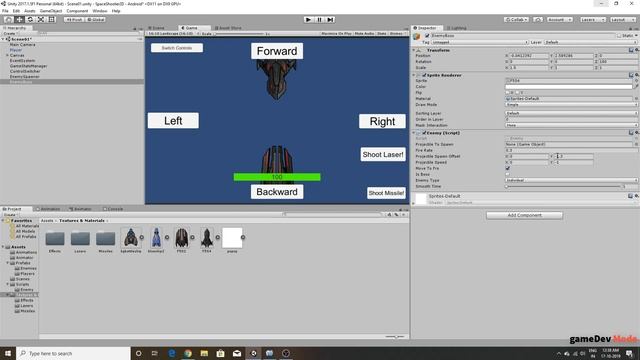This screenshot has width=640, height=360.
Task: Collapse the Transform component foldout
Action: 414,50
